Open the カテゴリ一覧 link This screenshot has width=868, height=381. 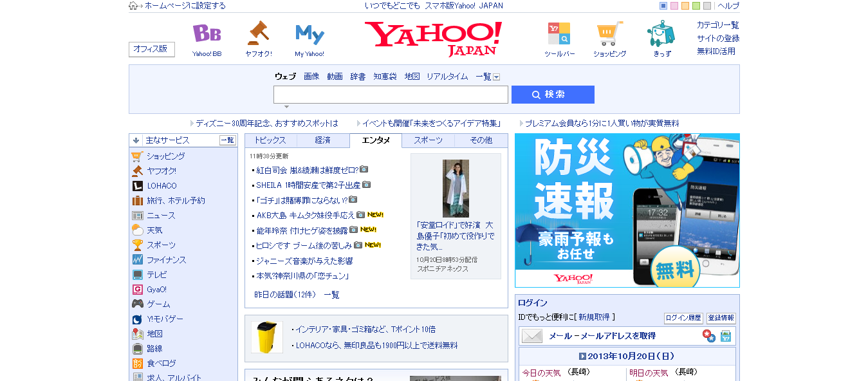pyautogui.click(x=718, y=25)
